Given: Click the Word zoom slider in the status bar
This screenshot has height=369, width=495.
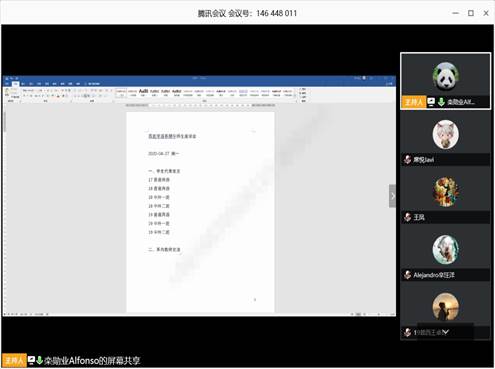Looking at the screenshot, I should click(x=379, y=314).
